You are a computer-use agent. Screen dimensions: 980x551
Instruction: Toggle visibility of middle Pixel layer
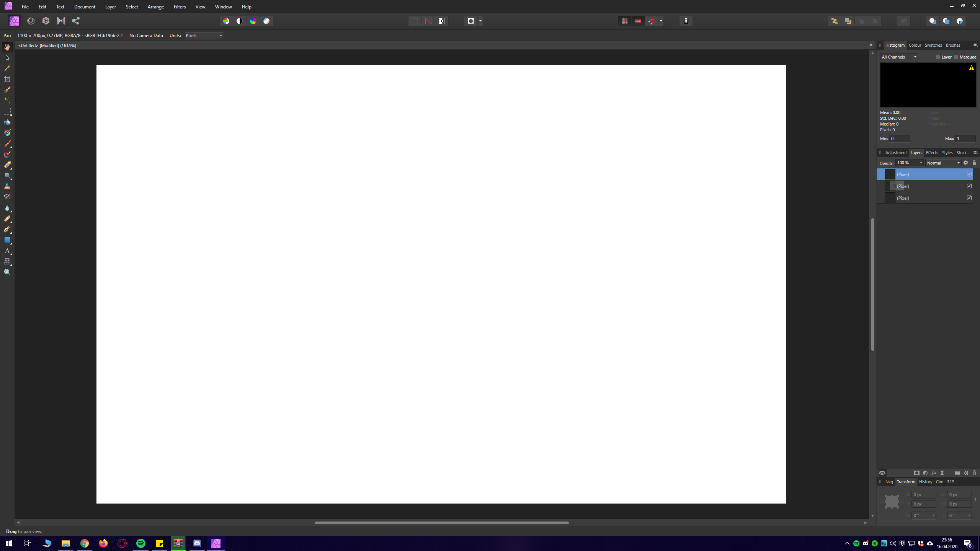[x=969, y=186]
